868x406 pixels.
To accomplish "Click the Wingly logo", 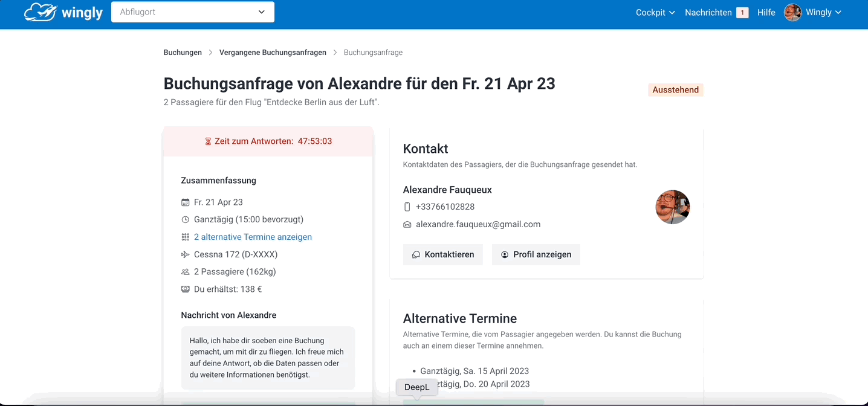I will [63, 12].
